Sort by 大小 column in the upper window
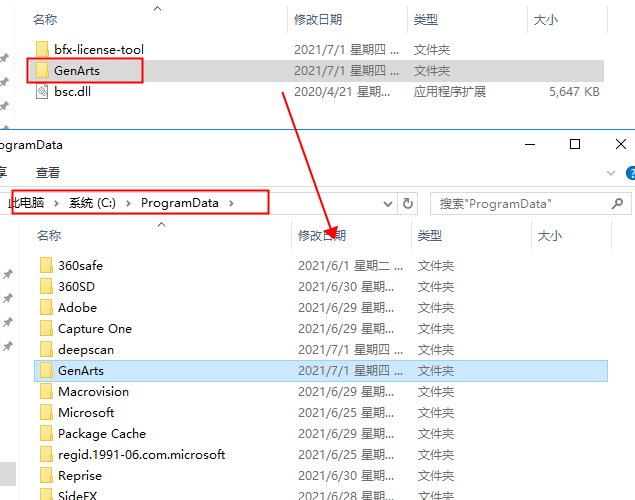The height and width of the screenshot is (500, 635). (x=546, y=19)
